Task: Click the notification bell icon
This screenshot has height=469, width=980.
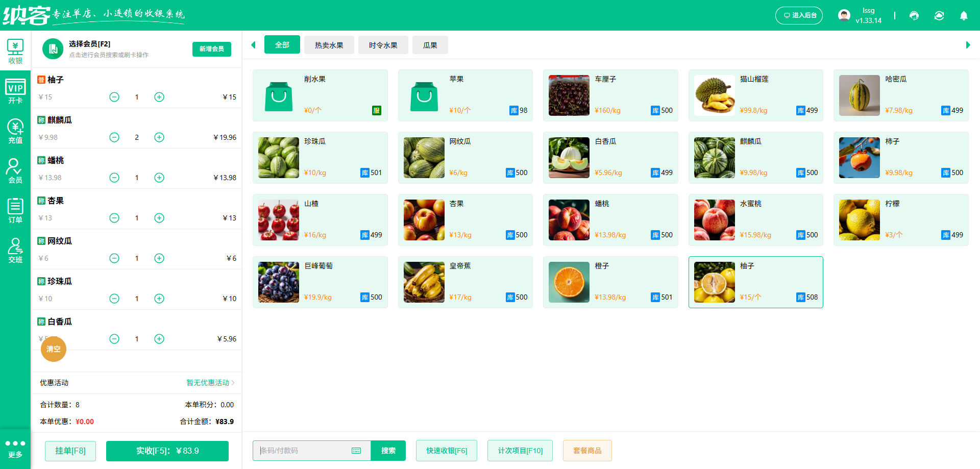Action: point(963,16)
